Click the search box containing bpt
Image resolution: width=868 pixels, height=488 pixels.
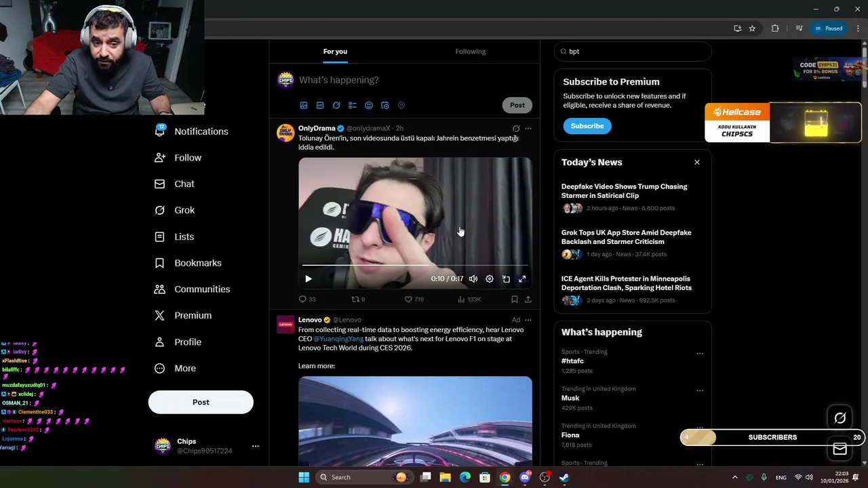(633, 52)
